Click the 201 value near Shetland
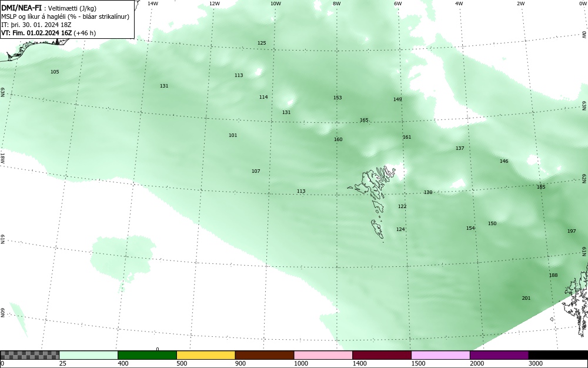 point(526,298)
